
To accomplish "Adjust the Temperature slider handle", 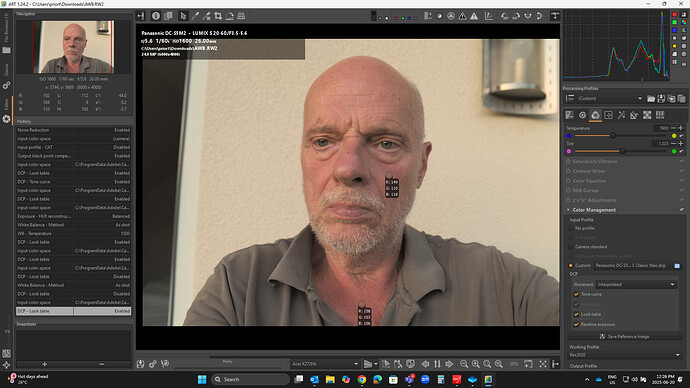I will pos(613,135).
